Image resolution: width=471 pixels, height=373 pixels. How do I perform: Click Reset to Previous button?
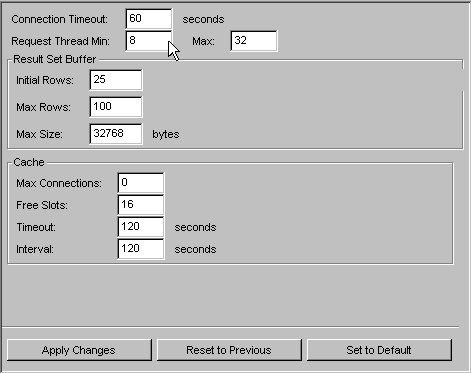coord(229,350)
